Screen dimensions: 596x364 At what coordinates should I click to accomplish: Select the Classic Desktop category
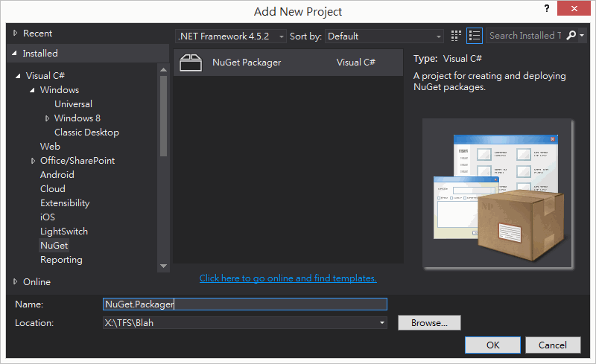(86, 132)
